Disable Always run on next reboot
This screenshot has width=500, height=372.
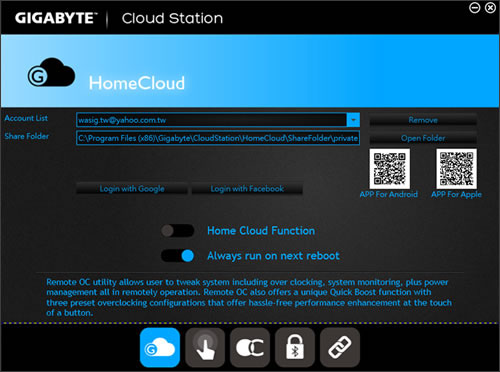point(177,256)
